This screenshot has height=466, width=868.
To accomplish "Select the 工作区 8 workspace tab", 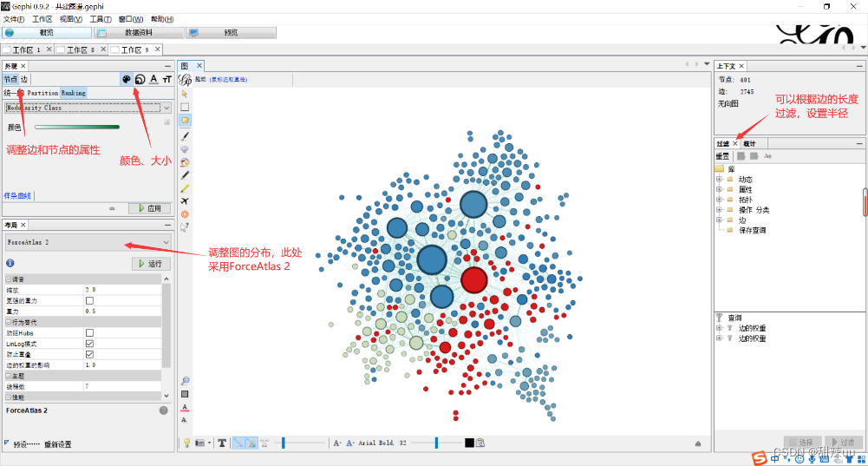I will coord(82,49).
